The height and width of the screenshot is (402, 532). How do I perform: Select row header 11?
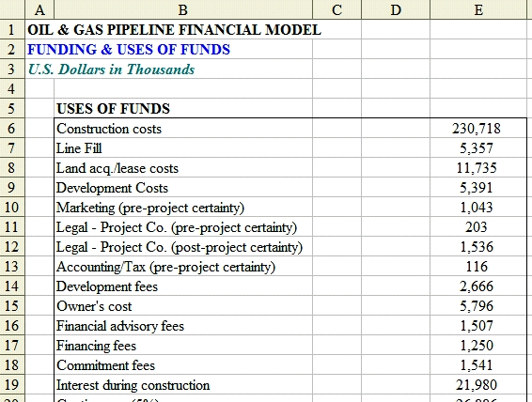click(12, 226)
